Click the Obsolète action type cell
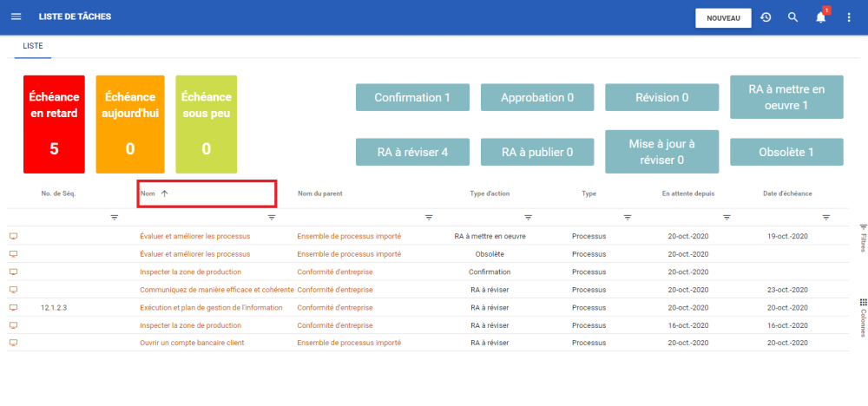Screen dimensions: 868x406 click(x=490, y=254)
